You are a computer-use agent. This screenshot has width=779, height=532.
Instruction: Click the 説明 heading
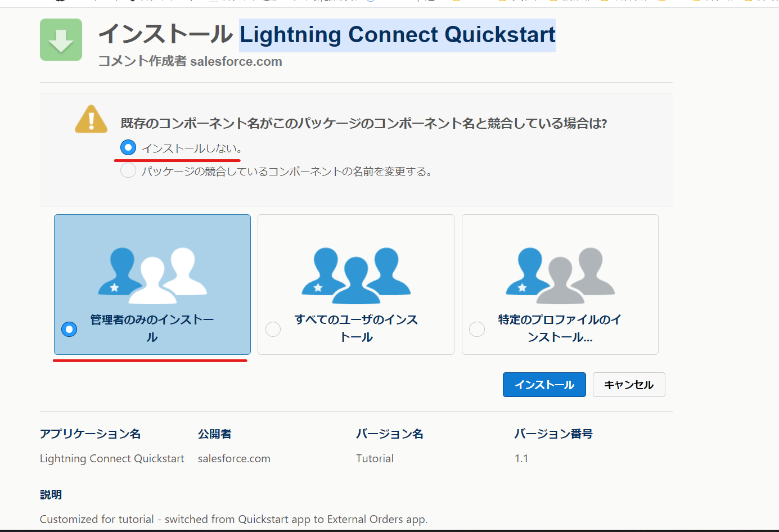(51, 494)
